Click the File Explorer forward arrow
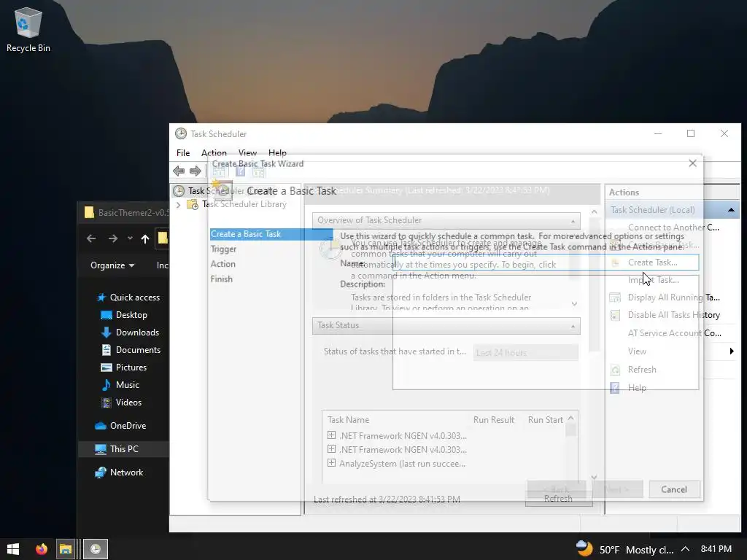The image size is (747, 560). (x=113, y=238)
